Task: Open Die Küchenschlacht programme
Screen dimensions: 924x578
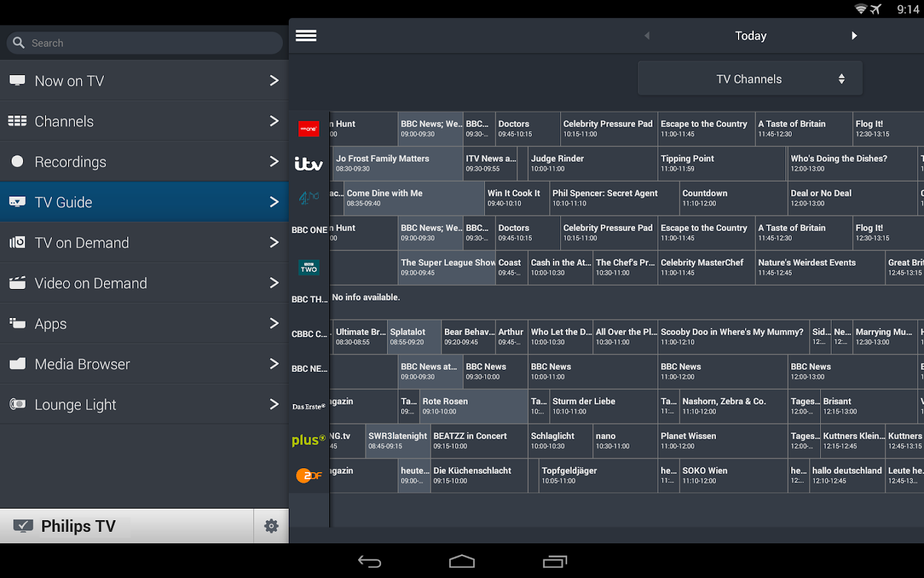Action: (479, 475)
